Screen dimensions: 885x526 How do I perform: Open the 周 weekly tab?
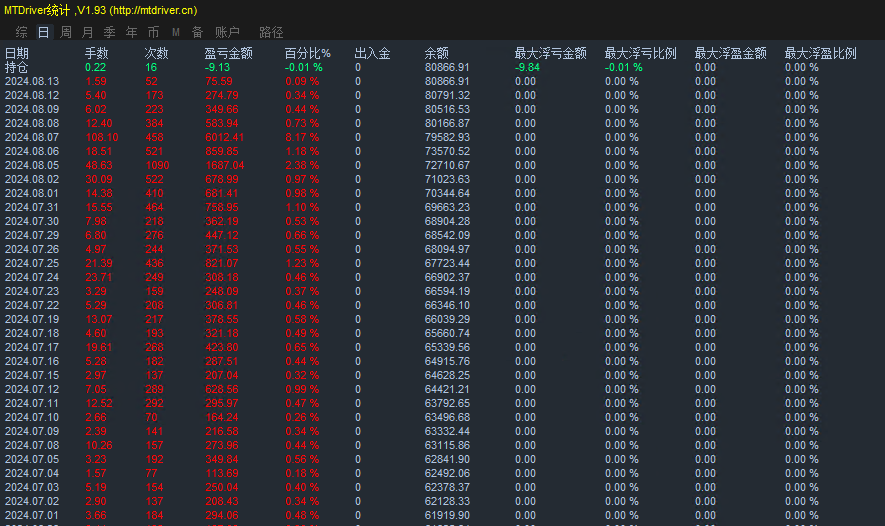tap(65, 32)
